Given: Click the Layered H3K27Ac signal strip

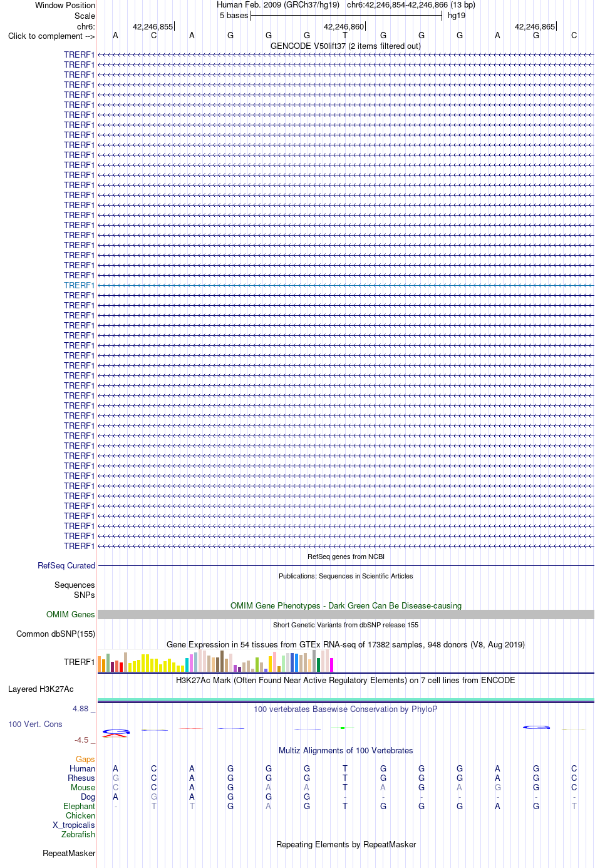Looking at the screenshot, I should tap(346, 700).
